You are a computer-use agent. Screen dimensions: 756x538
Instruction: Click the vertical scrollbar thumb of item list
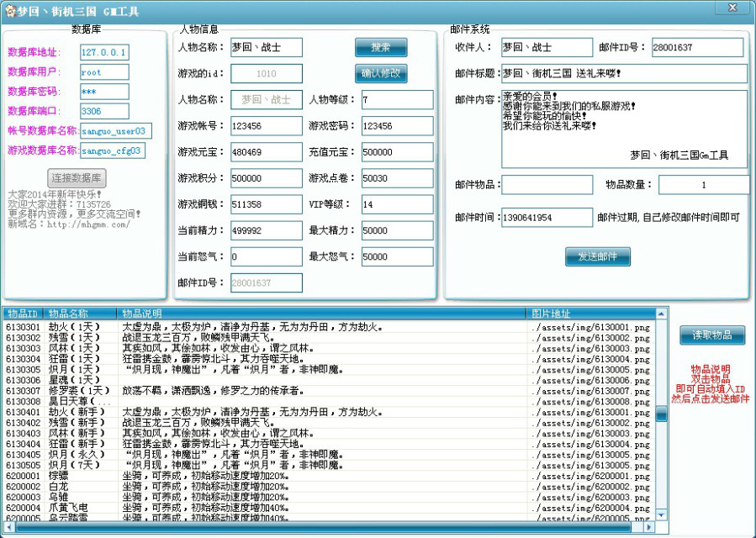tap(662, 414)
